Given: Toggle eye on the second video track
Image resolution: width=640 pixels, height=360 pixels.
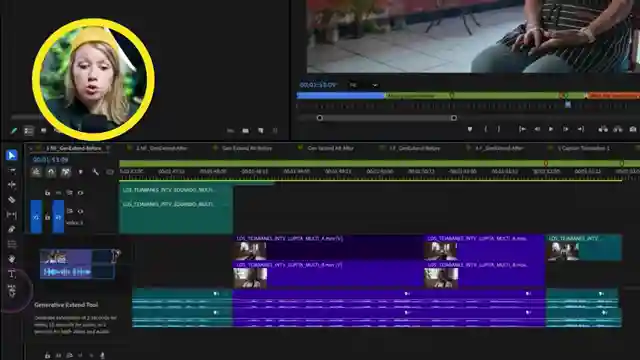Looking at the screenshot, I should coord(80,211).
